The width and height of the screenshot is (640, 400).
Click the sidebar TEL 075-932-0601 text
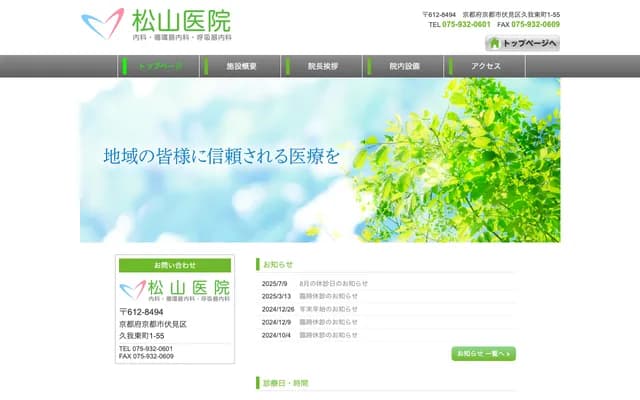click(x=146, y=348)
